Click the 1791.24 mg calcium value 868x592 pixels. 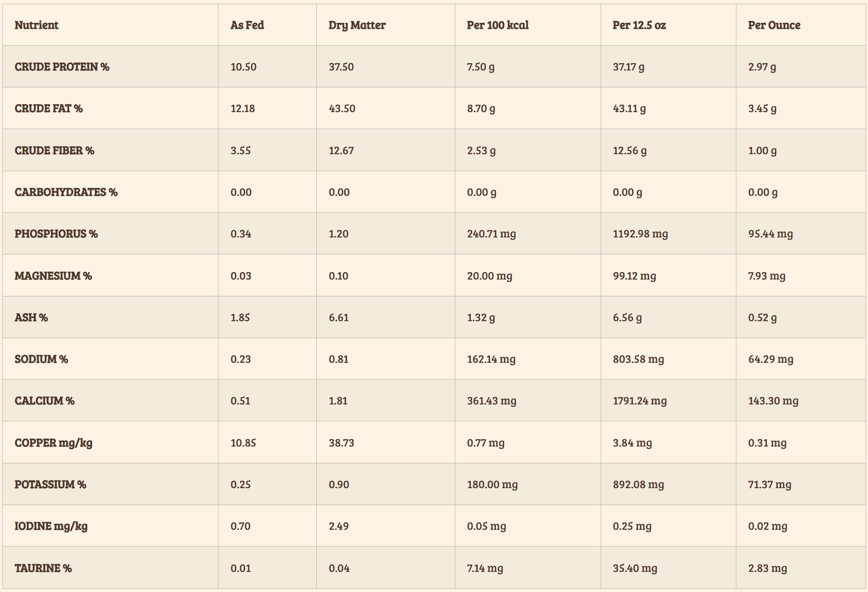[639, 401]
